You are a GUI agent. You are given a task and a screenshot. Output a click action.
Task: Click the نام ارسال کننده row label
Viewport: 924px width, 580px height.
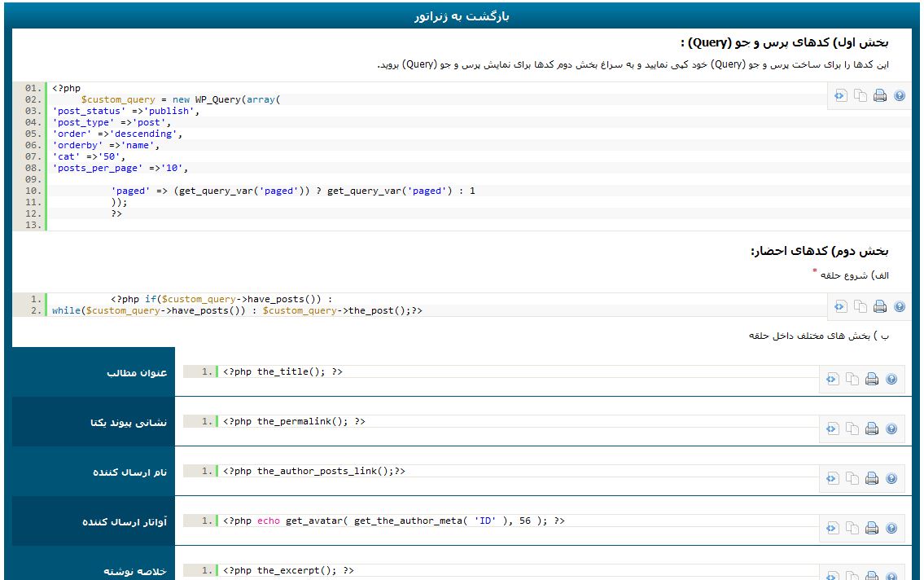pos(129,472)
